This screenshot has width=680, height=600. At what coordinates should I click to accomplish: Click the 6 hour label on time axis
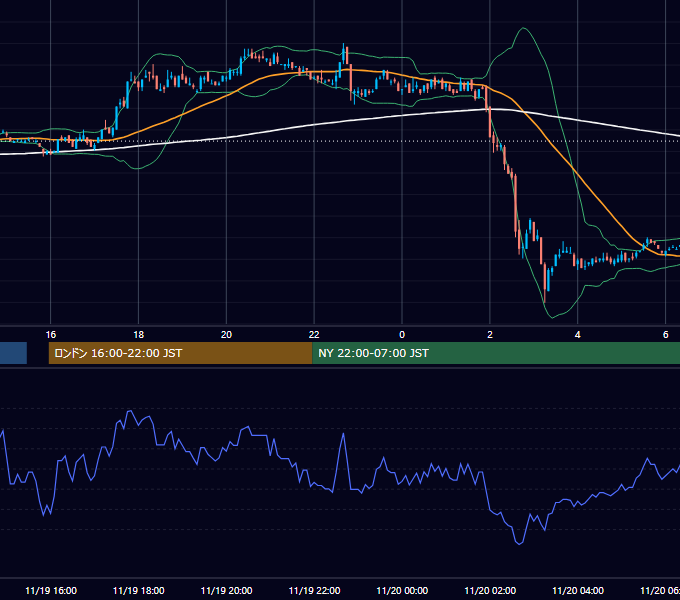tap(665, 335)
